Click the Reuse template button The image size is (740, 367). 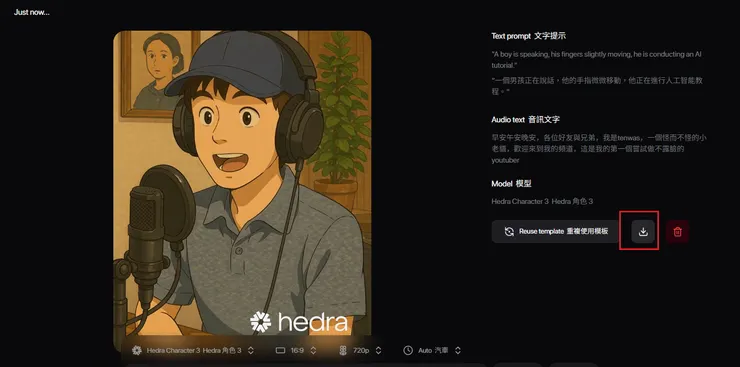555,232
